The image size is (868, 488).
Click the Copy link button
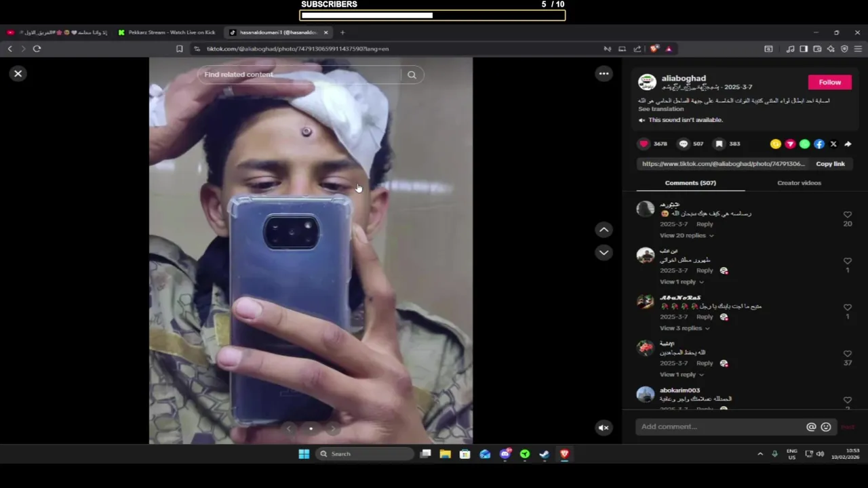pyautogui.click(x=830, y=163)
